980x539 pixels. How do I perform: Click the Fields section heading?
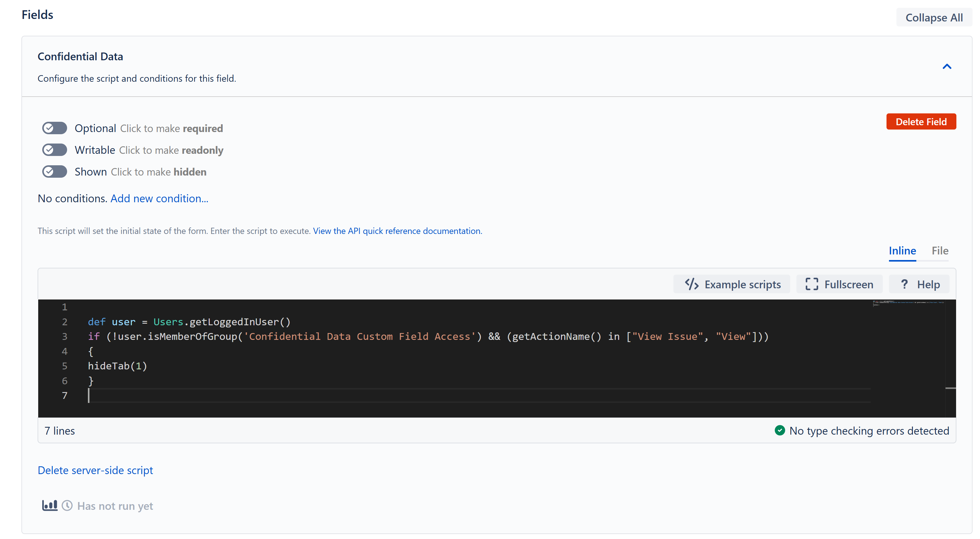pyautogui.click(x=37, y=15)
